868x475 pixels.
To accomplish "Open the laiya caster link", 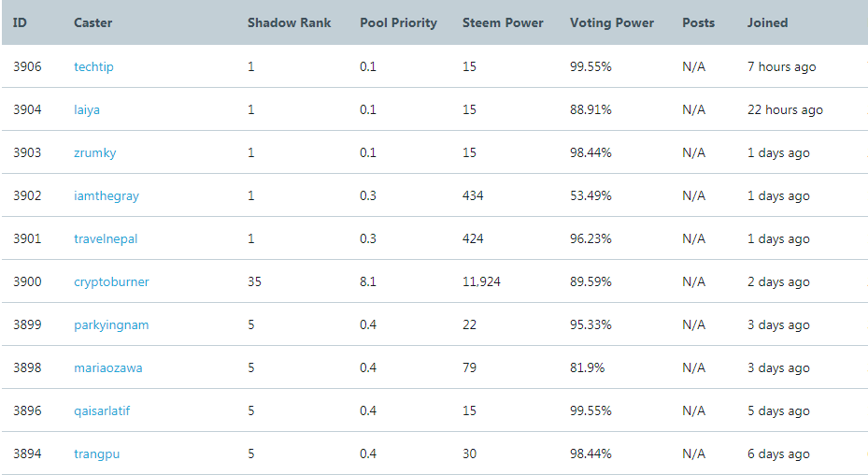I will [87, 109].
